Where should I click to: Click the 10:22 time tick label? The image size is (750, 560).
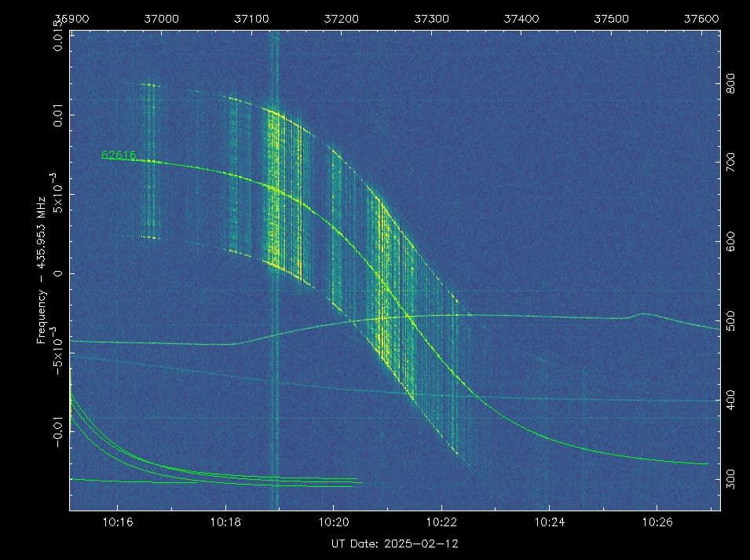(x=441, y=522)
